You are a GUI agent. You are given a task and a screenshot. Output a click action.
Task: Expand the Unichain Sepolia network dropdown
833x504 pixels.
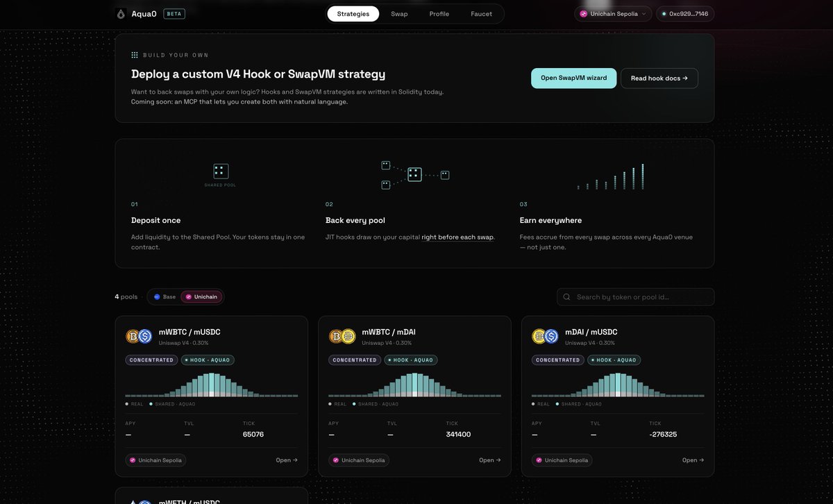(x=613, y=14)
